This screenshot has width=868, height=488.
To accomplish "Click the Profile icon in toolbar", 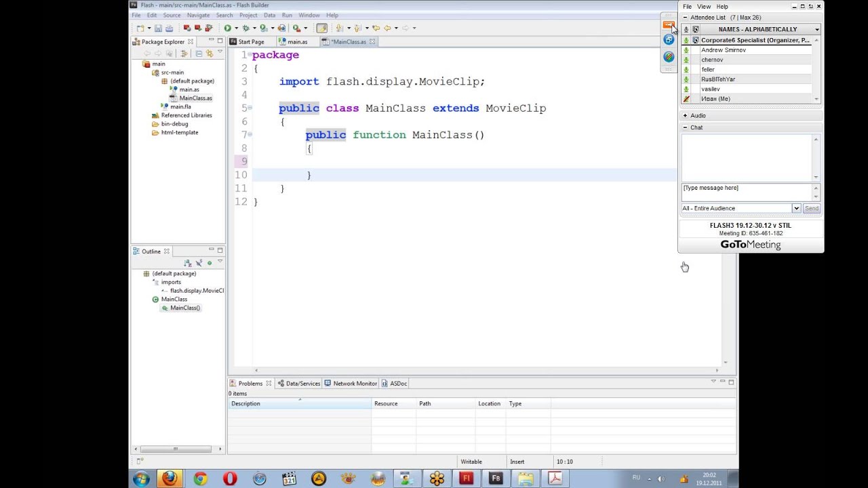I will pyautogui.click(x=263, y=28).
